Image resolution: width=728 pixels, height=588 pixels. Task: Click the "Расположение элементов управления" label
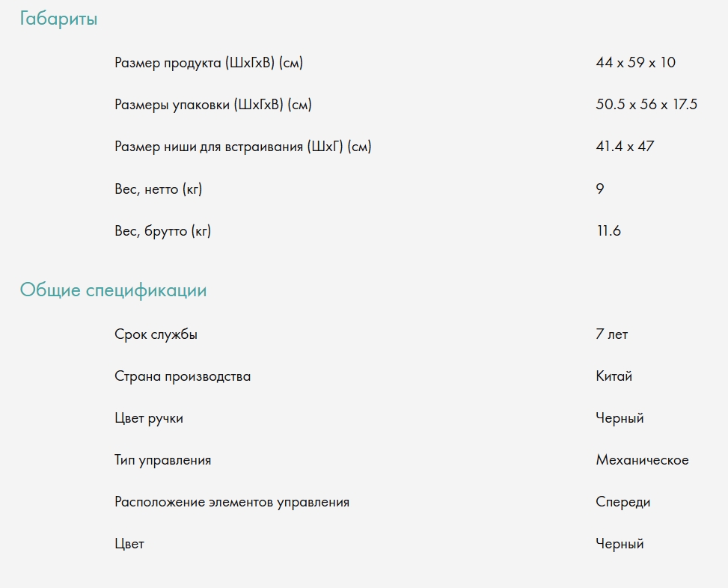(232, 502)
